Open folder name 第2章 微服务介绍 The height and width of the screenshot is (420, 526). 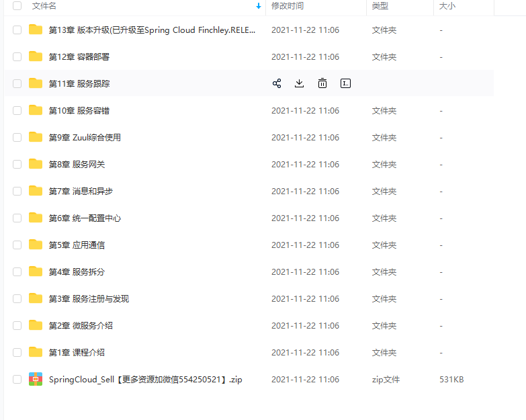81,326
